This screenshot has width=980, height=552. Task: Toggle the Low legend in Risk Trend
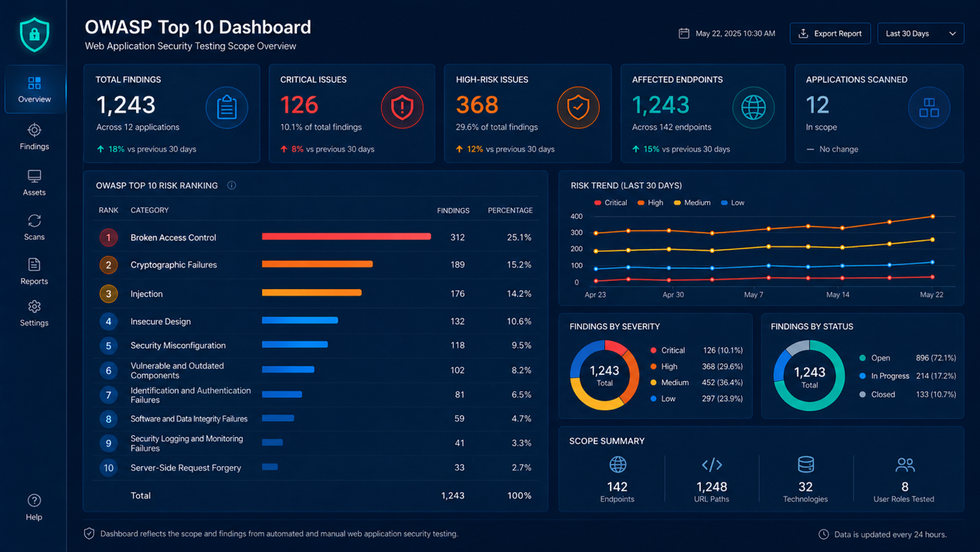tap(733, 203)
